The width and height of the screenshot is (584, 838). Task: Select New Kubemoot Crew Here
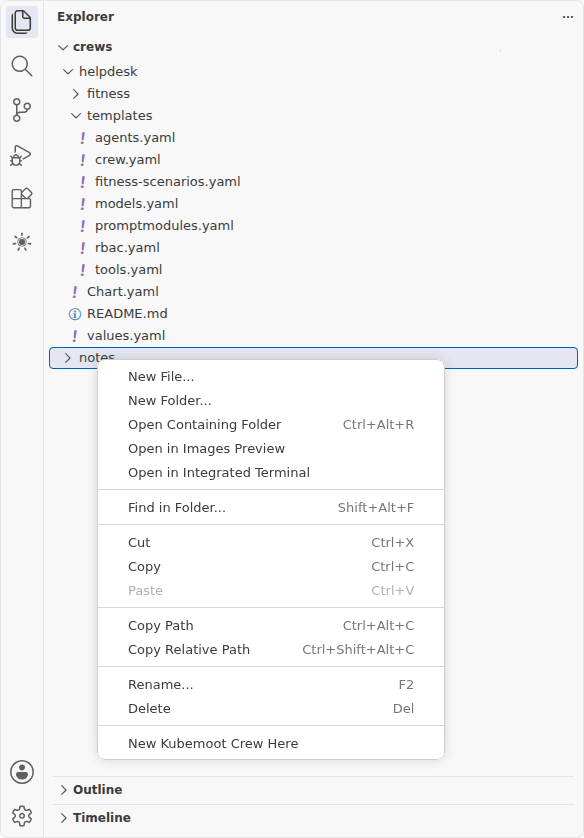[271, 744]
